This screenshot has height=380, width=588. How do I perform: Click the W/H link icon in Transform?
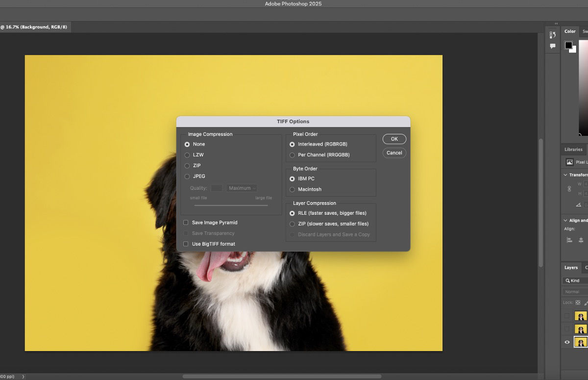569,189
